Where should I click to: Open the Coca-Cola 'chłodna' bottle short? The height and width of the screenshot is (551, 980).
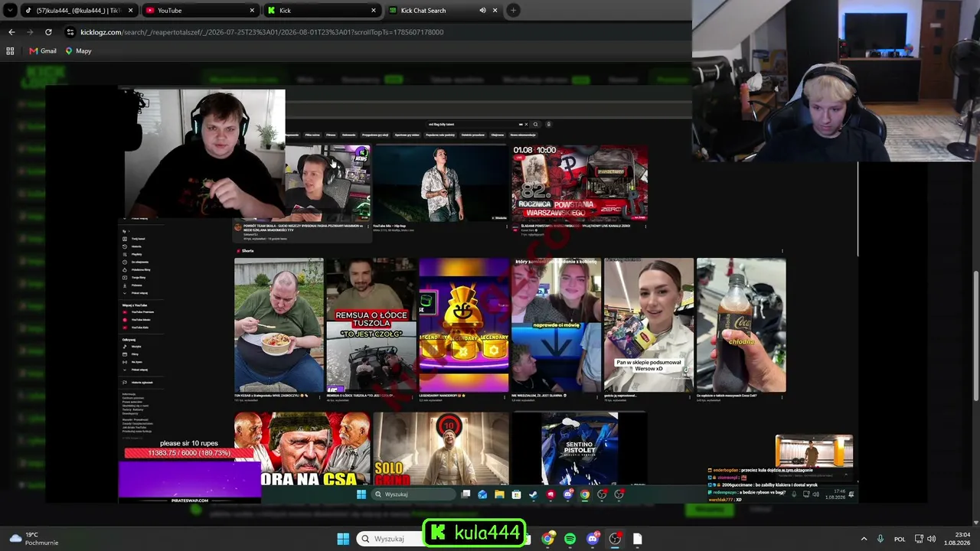tap(741, 325)
